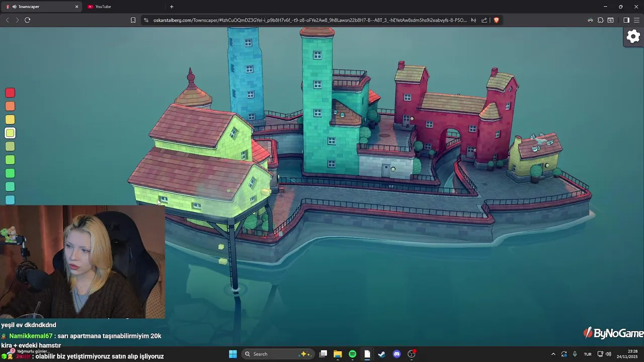Click the taskbar Search box
This screenshot has height=362, width=644.
tap(278, 354)
